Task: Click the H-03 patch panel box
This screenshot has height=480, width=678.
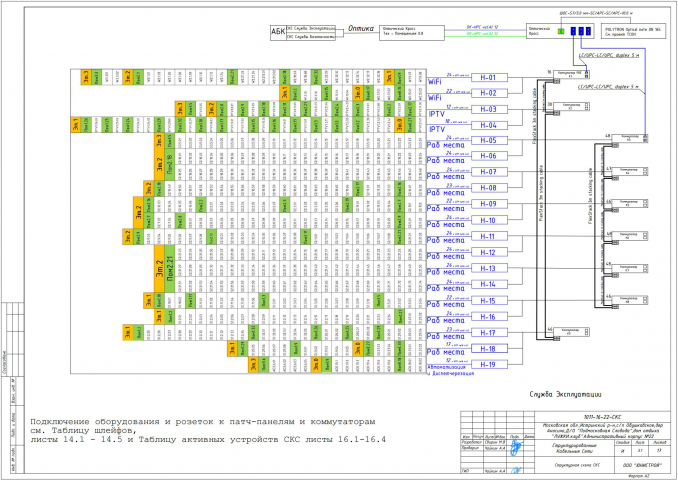Action: 489,109
